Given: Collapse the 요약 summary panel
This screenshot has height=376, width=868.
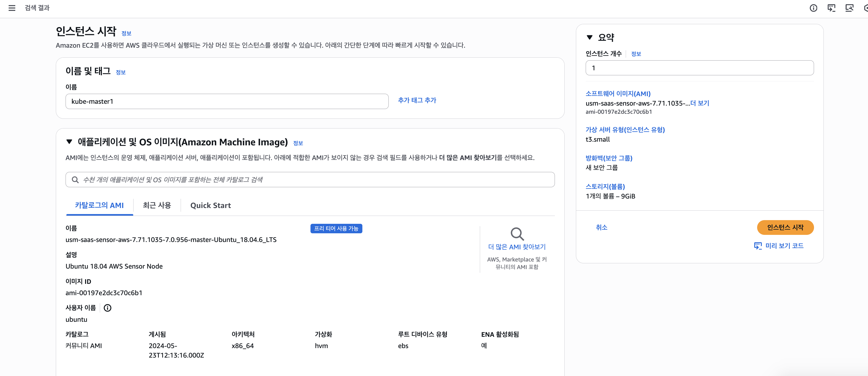Looking at the screenshot, I should click(x=589, y=37).
